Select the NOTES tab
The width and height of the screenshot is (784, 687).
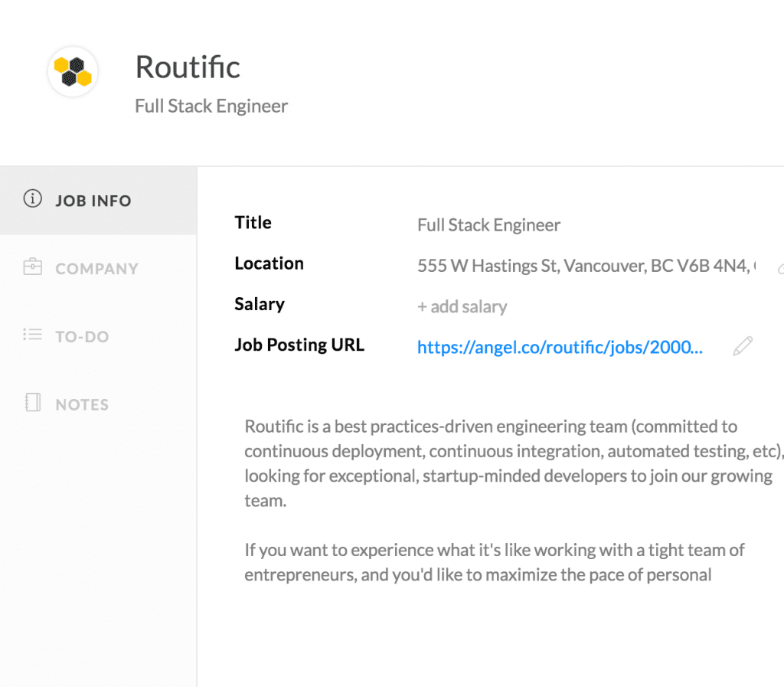(82, 404)
